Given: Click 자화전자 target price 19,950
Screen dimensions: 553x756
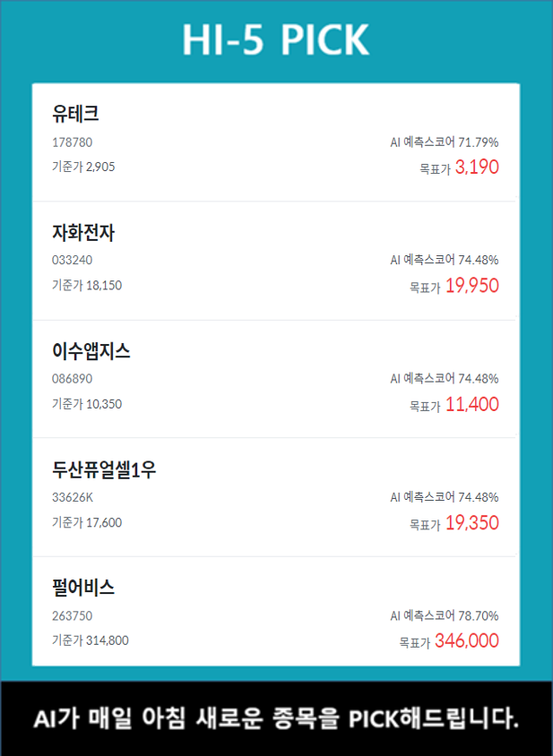Looking at the screenshot, I should [471, 286].
